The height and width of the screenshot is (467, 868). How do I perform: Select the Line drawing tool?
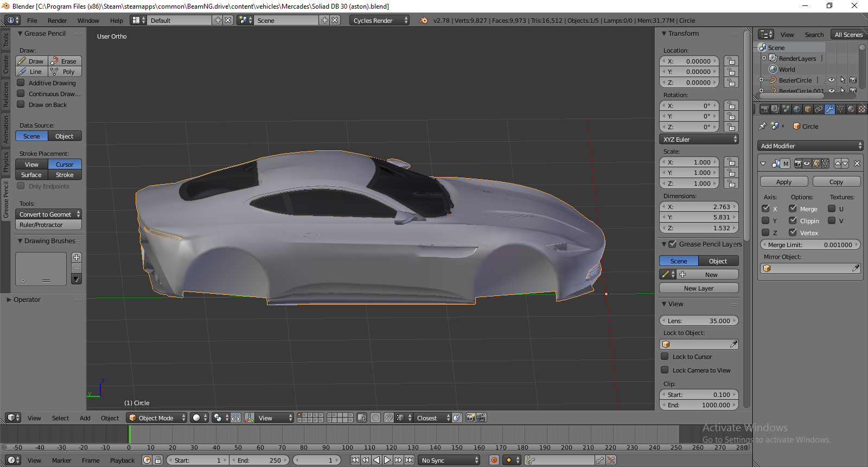32,72
